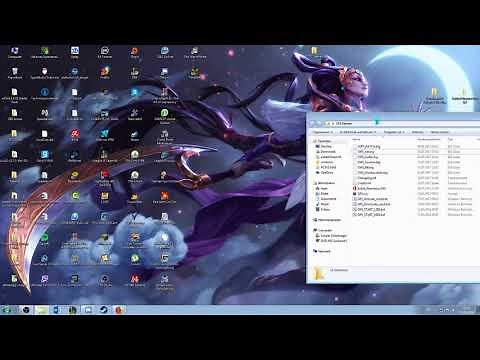
Task: Open the Papierkorb recycle bin icon
Action: point(15,73)
